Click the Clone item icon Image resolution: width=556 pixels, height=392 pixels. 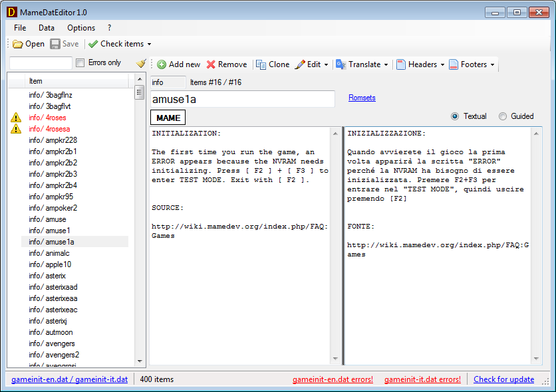(x=261, y=64)
